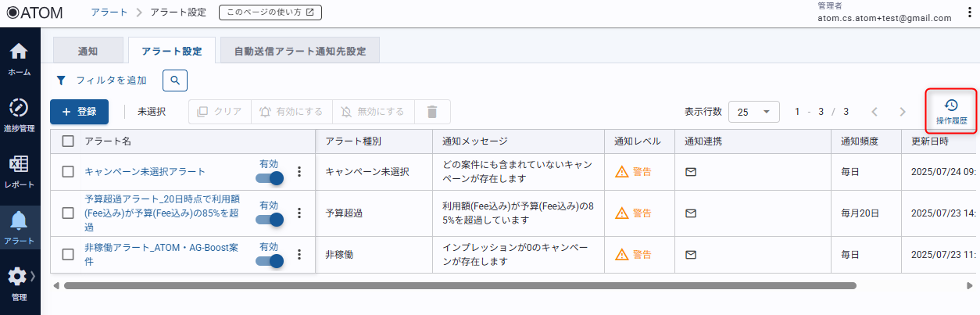Open the Home icon in sidebar
Image resolution: width=980 pixels, height=315 pixels.
pyautogui.click(x=20, y=59)
